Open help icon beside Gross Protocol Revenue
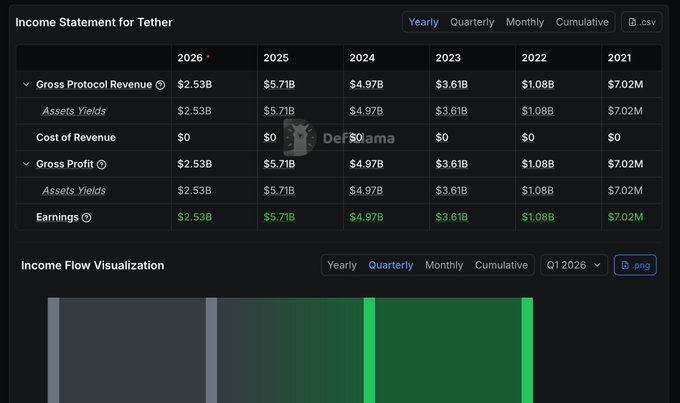Screen dimensions: 680x403 coord(160,85)
